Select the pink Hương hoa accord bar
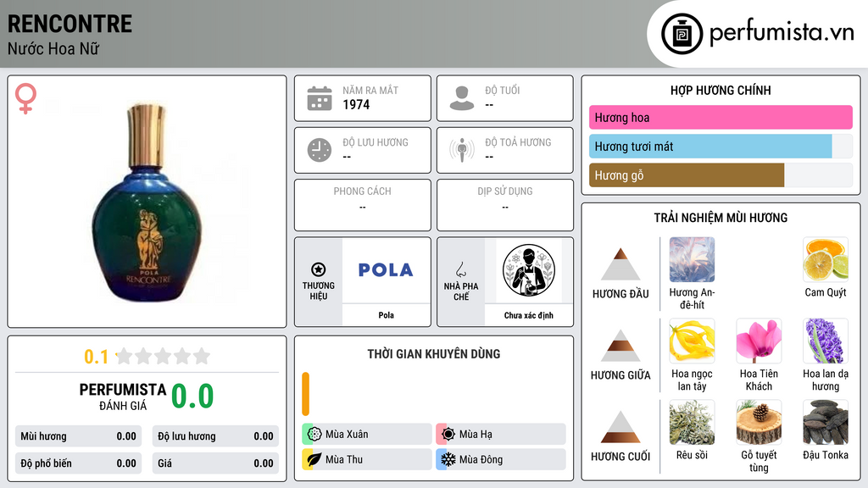 pyautogui.click(x=721, y=117)
